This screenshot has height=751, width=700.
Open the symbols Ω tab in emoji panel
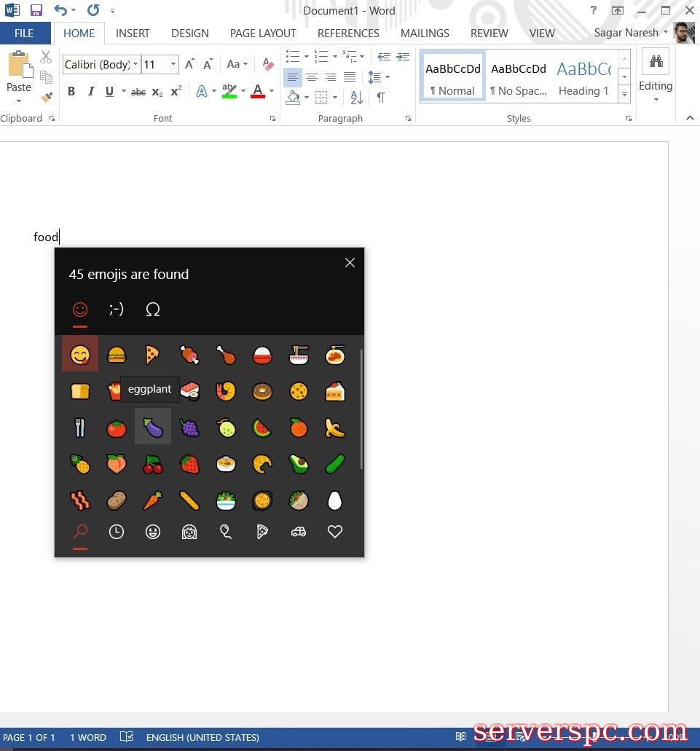pyautogui.click(x=153, y=310)
